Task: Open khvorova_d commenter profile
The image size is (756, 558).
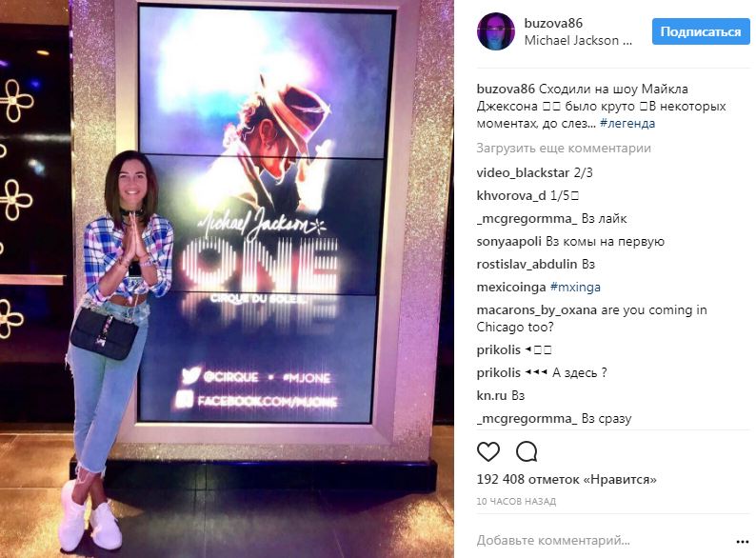Action: (511, 195)
